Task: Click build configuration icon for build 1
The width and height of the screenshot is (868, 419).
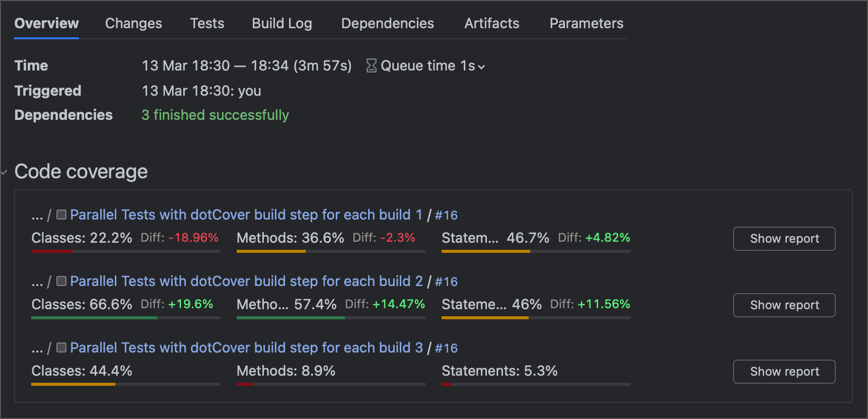Action: click(61, 215)
